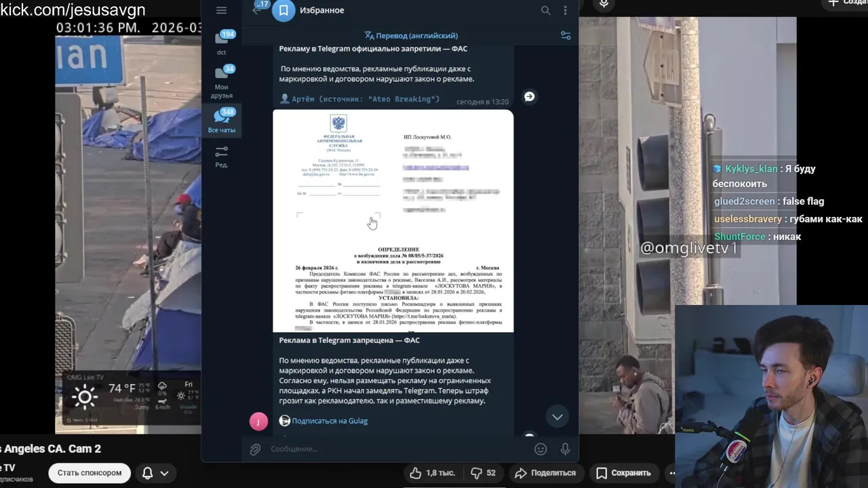Select the dct chat folder
The image size is (868, 488).
click(x=222, y=42)
